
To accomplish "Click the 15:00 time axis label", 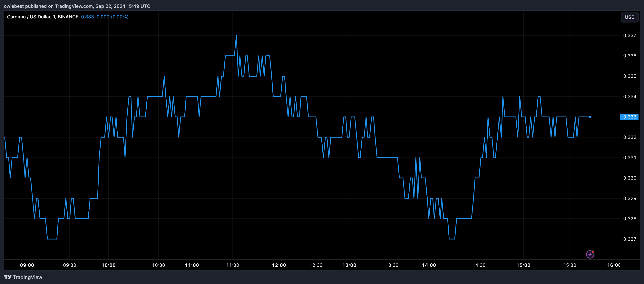I will (523, 265).
